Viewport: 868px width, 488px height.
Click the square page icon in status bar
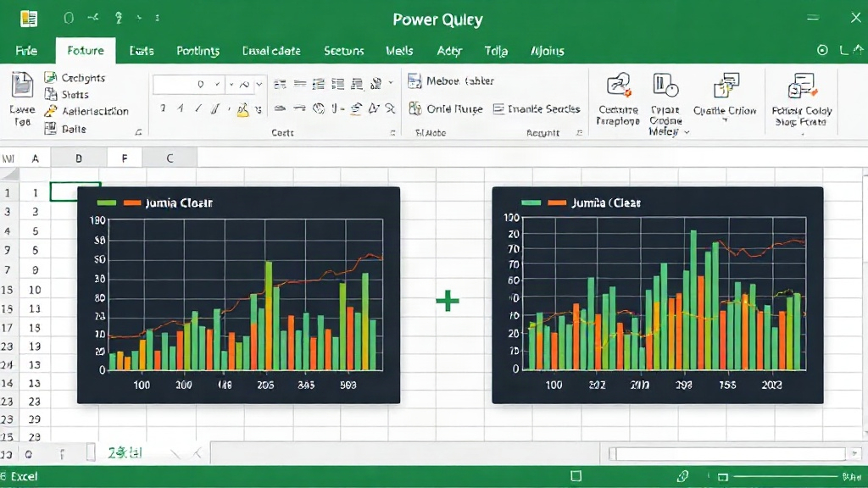(x=576, y=476)
